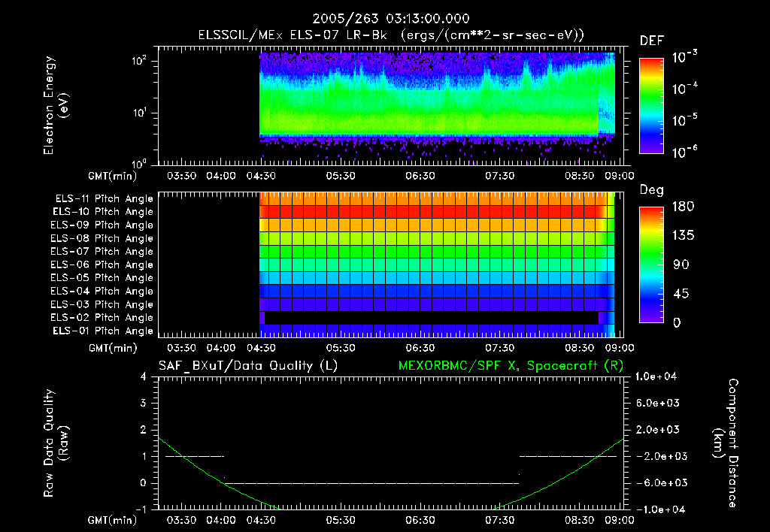The height and width of the screenshot is (532, 770).
Task: Click the 180 value on Deg scale
Action: [x=683, y=206]
